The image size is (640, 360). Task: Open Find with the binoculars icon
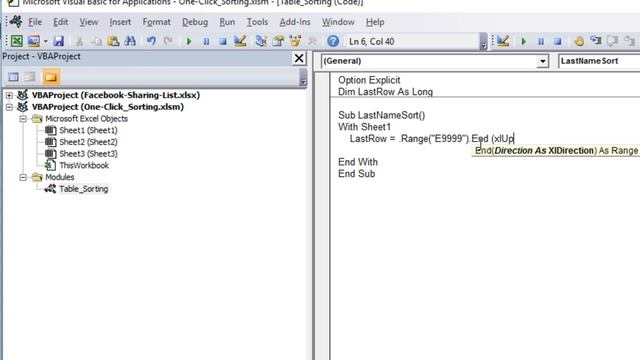coord(130,41)
